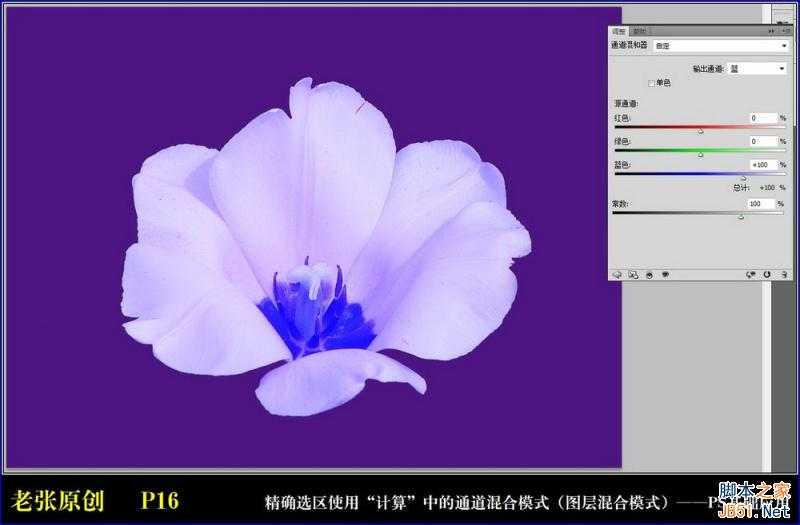Collapse the panel with double-arrow icon
Viewport: 800px width, 525px height.
pos(771,31)
